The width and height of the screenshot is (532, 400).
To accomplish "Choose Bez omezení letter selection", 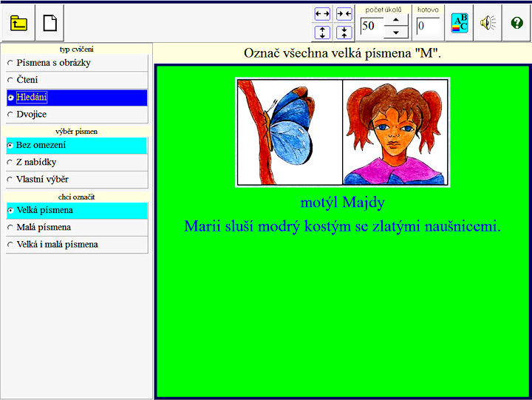I will click(x=77, y=146).
